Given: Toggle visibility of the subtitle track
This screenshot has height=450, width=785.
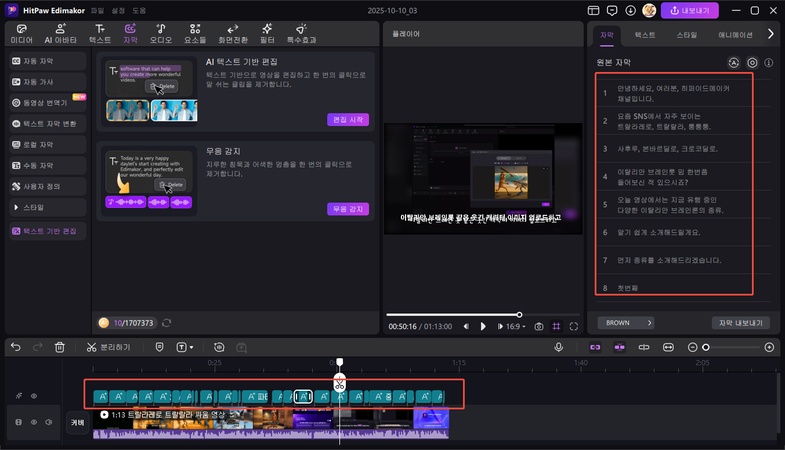Looking at the screenshot, I should tap(33, 396).
